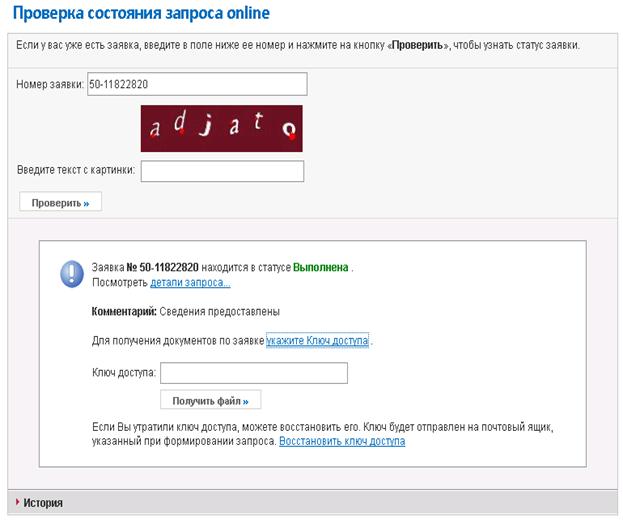Open the Восстановить ключ доступа link

(x=342, y=441)
